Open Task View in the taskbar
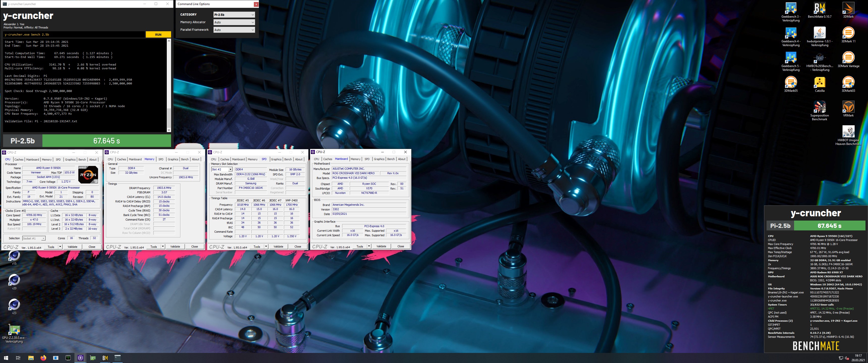Screen dimensions: 868x363 (18, 358)
